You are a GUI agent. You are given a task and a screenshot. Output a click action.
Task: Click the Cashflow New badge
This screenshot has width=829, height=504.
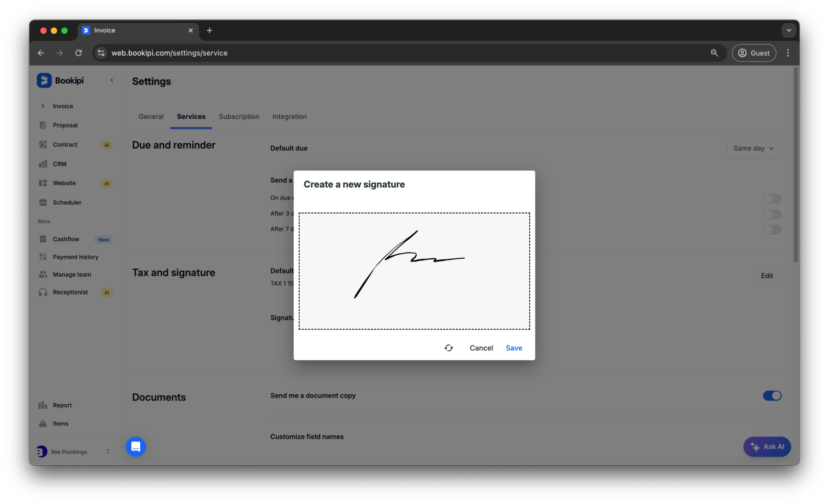click(104, 240)
